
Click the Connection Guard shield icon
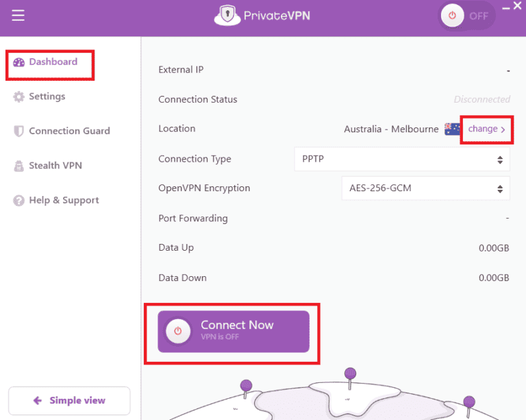coord(18,131)
